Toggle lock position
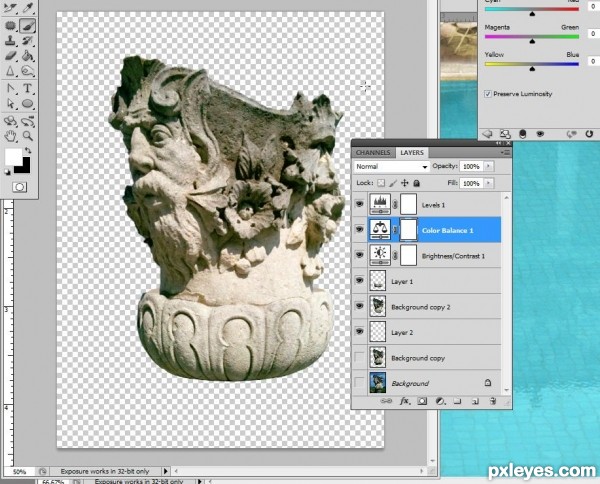 [x=404, y=183]
